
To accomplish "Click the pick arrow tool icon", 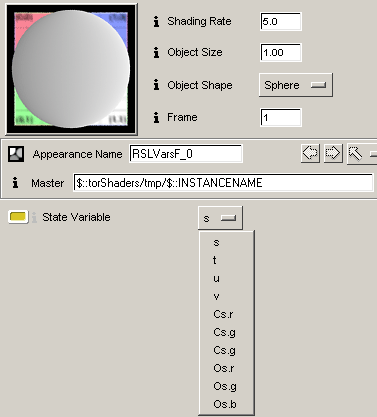I will click(x=355, y=154).
